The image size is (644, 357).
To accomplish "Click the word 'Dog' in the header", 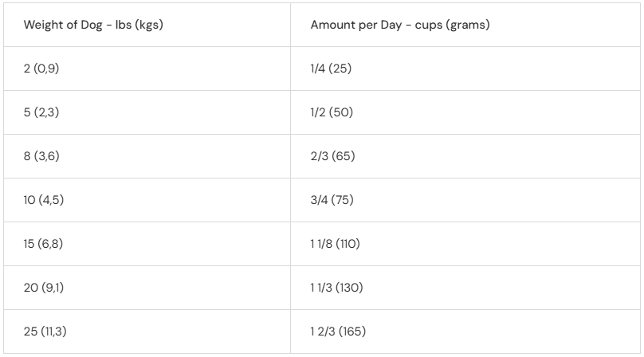I will [x=91, y=25].
